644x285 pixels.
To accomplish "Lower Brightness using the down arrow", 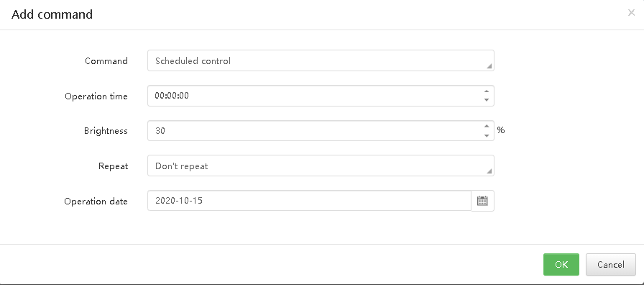I will click(487, 135).
